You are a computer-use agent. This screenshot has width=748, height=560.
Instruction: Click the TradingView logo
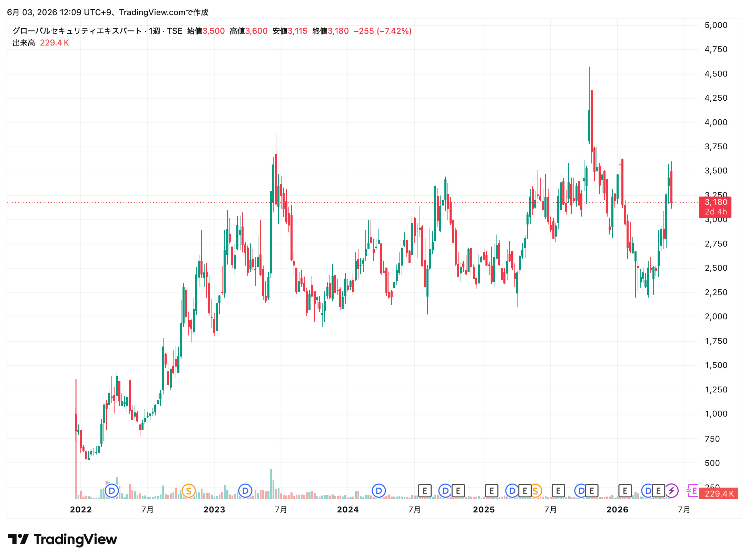point(62,539)
